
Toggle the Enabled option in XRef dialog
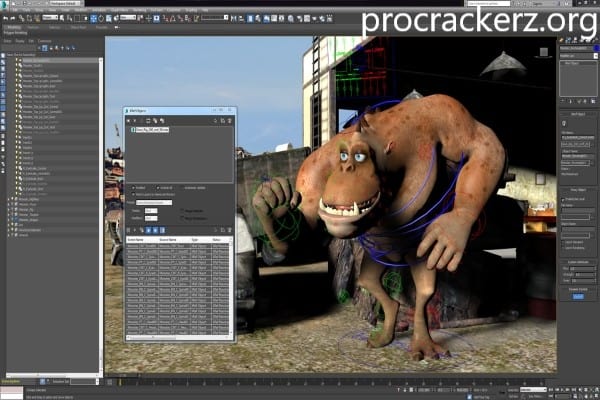point(133,188)
